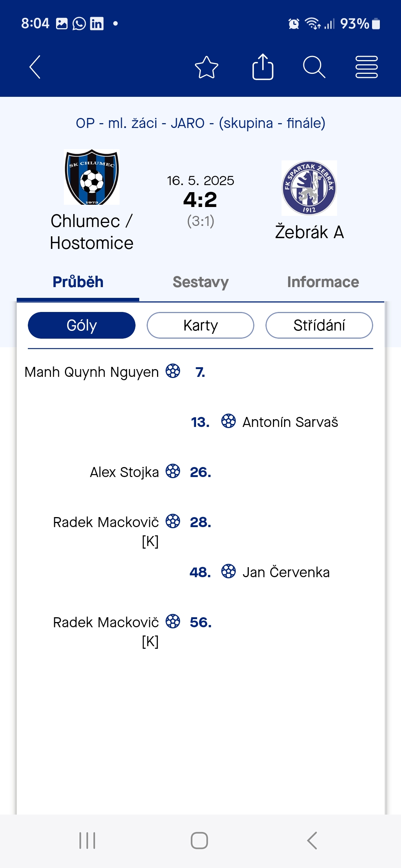Image resolution: width=401 pixels, height=868 pixels.
Task: Tap Android recent apps navigation button
Action: click(87, 841)
